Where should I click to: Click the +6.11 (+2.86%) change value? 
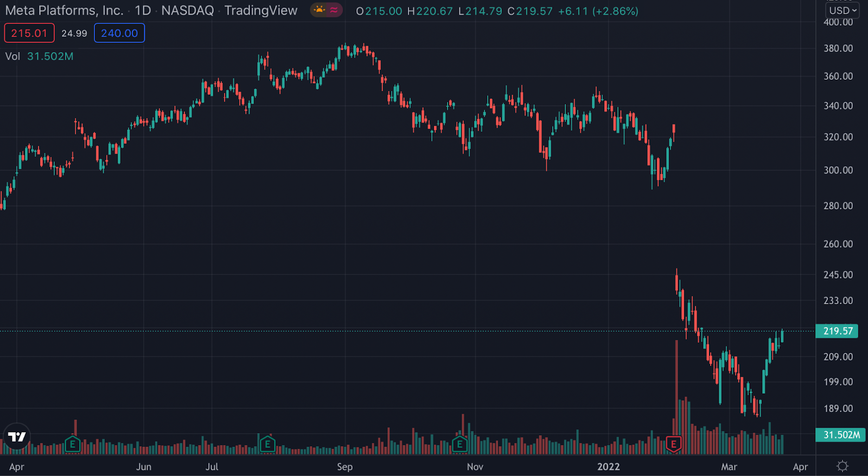pyautogui.click(x=598, y=11)
